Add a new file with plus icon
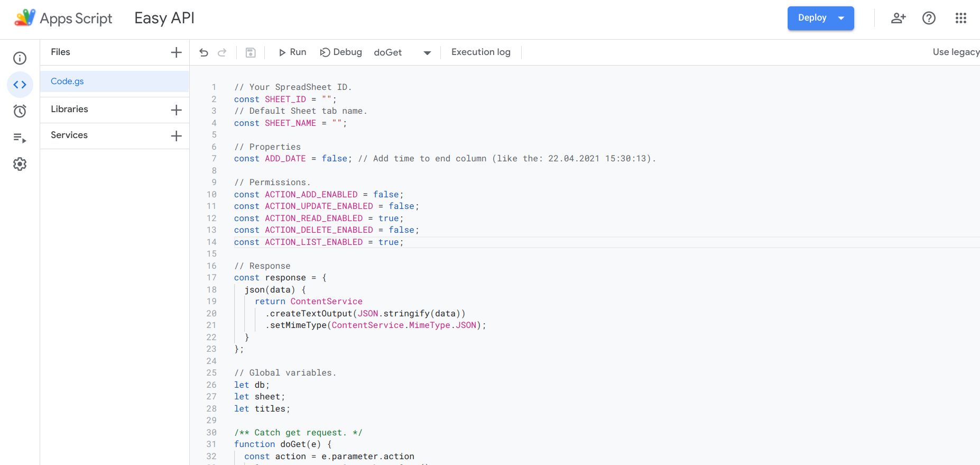980x465 pixels. [x=176, y=52]
